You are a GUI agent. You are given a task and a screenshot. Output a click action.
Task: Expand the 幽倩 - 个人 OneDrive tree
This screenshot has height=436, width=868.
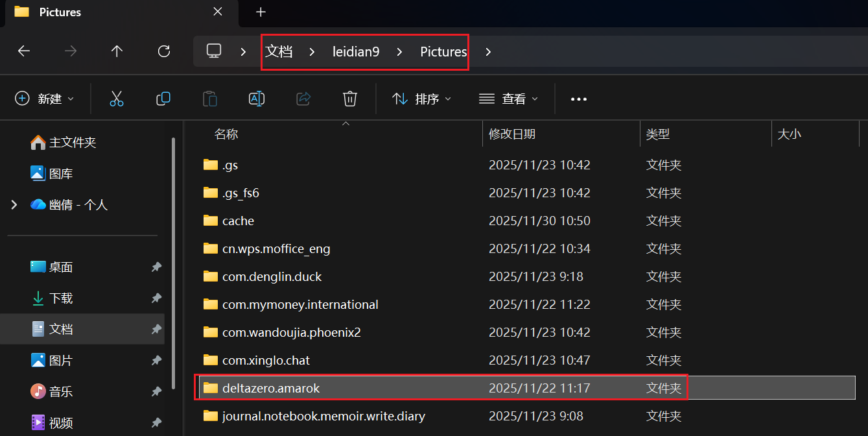[14, 205]
